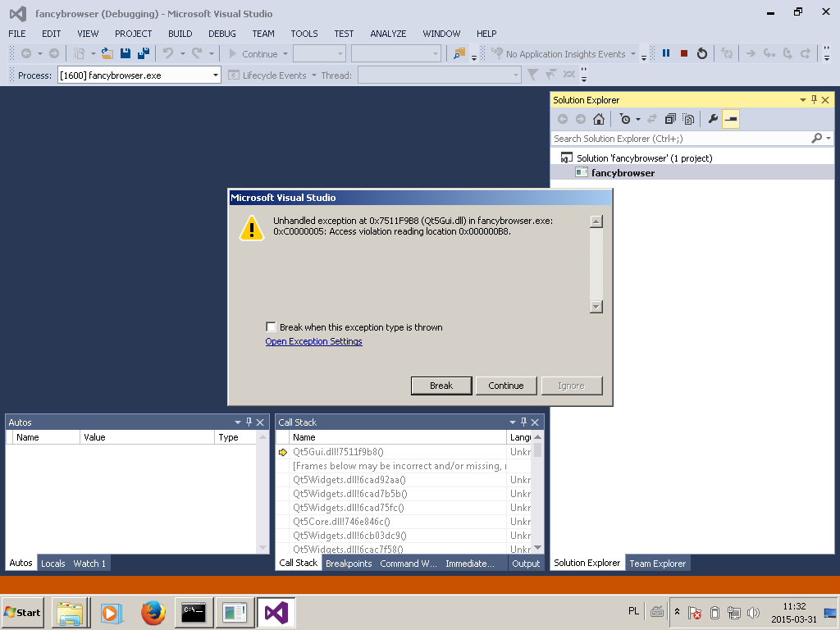Click the Windows Start button
Image resolution: width=840 pixels, height=630 pixels.
pyautogui.click(x=22, y=612)
